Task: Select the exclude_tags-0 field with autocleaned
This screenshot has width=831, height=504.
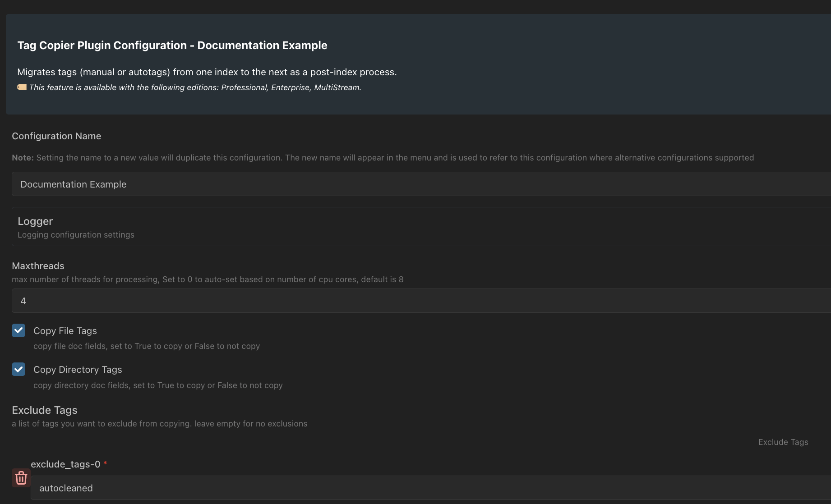Action: tap(431, 488)
